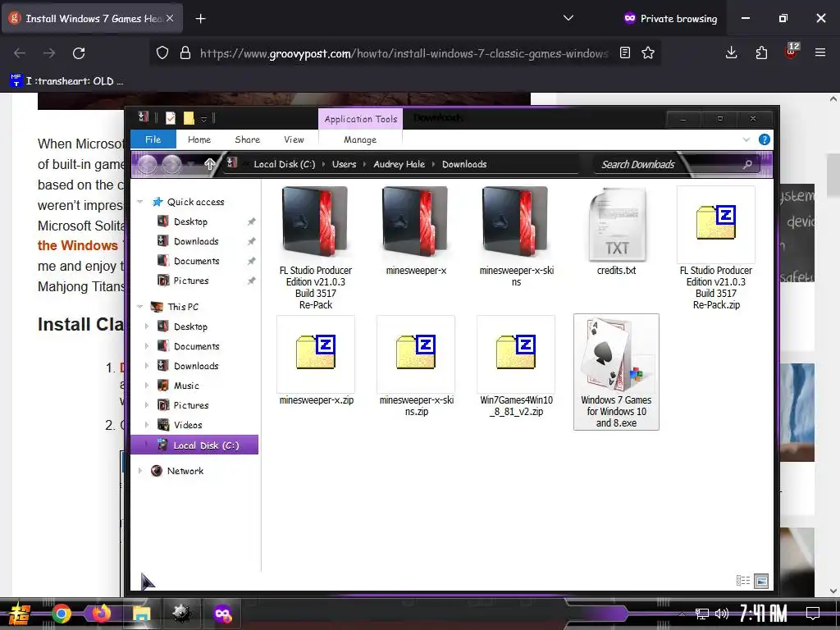840x630 pixels.
Task: Click the Explorer Back navigation button
Action: click(148, 164)
